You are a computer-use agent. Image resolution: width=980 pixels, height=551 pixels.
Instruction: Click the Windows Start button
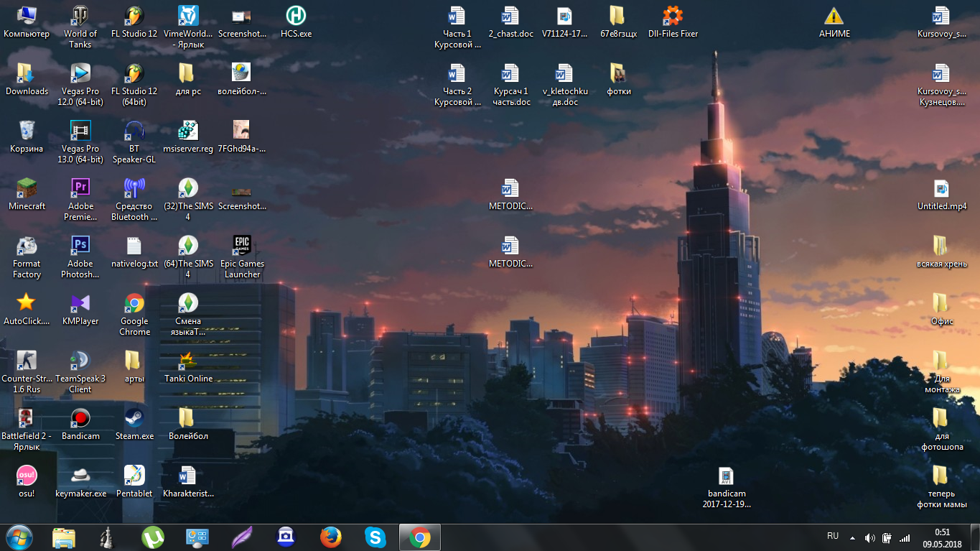click(x=19, y=537)
